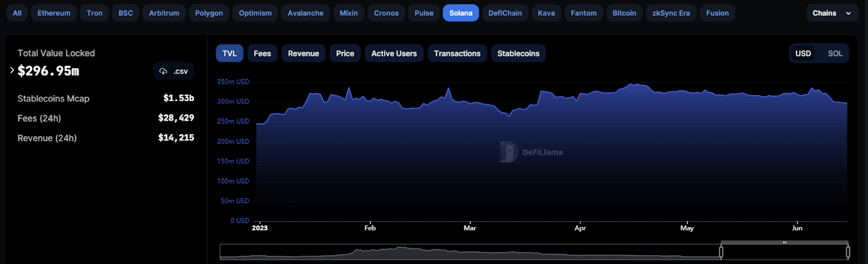Click the Stablecoins Mcap label
868x264 pixels.
click(x=53, y=98)
